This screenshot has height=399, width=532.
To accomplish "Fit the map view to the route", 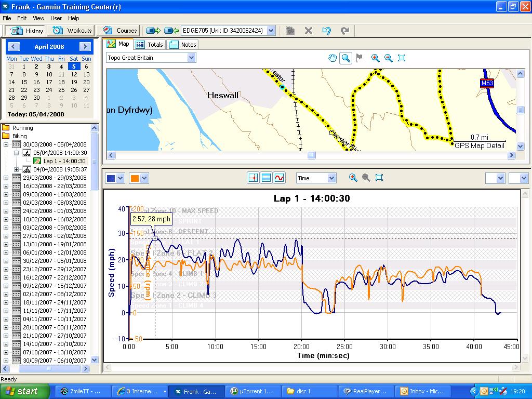I will coord(401,58).
